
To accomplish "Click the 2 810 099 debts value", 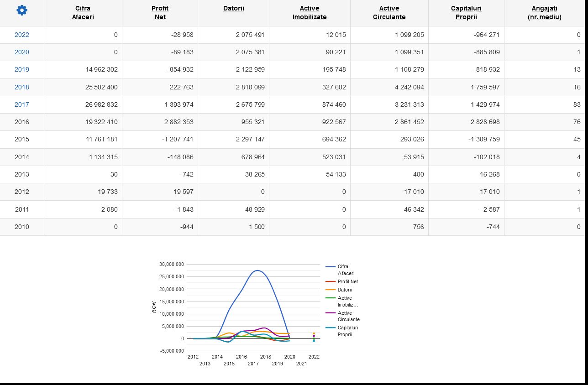I will [250, 87].
